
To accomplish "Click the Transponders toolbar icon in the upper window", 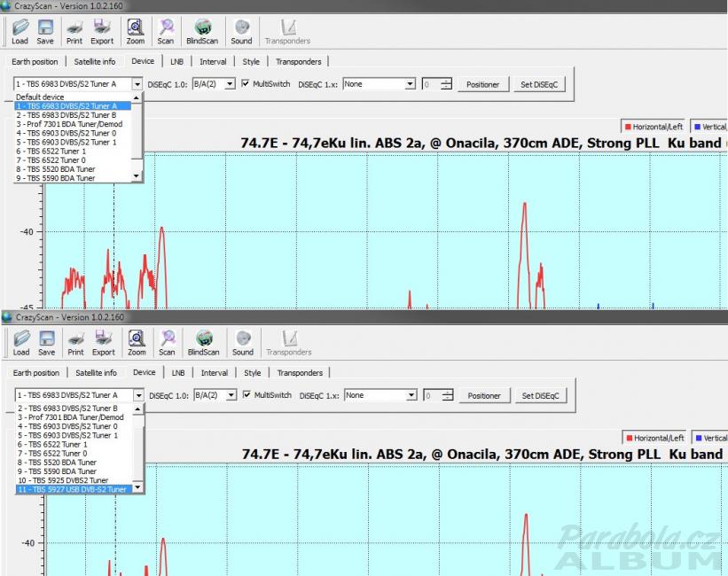I will [287, 32].
